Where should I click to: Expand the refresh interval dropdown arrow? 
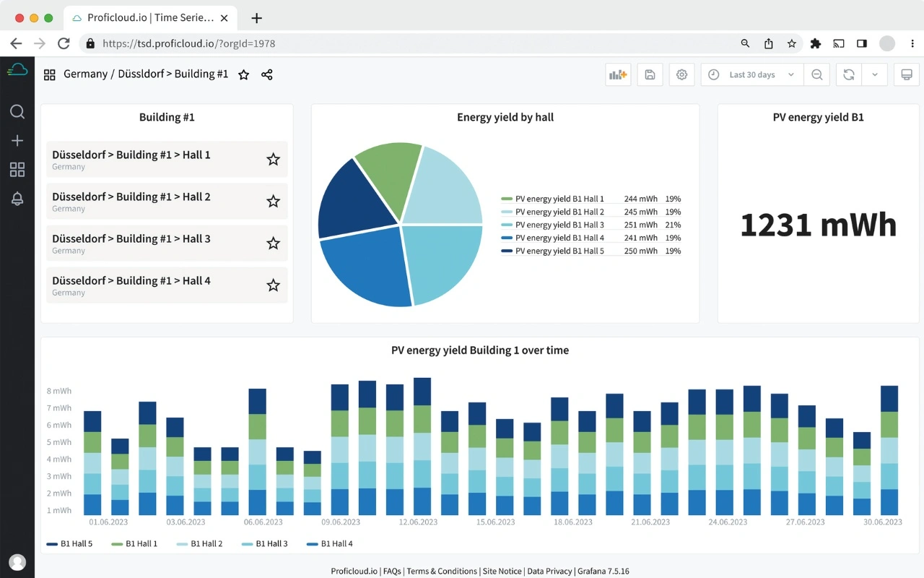click(x=875, y=74)
